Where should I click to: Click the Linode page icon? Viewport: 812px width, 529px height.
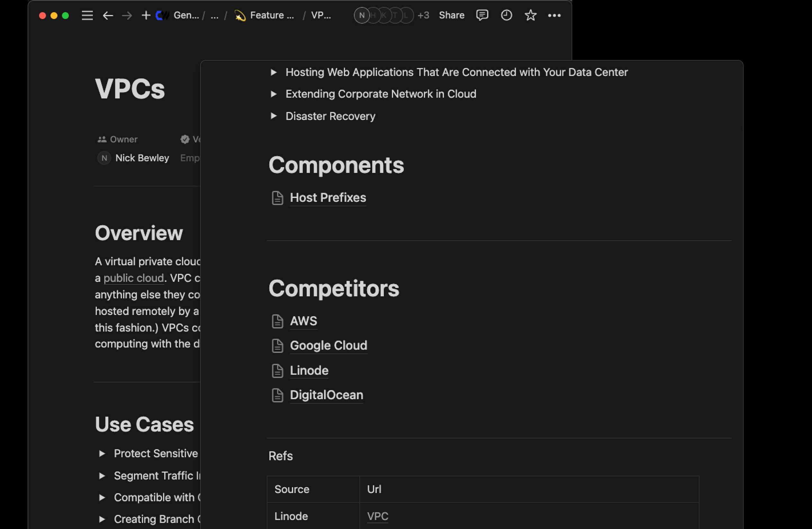click(277, 371)
